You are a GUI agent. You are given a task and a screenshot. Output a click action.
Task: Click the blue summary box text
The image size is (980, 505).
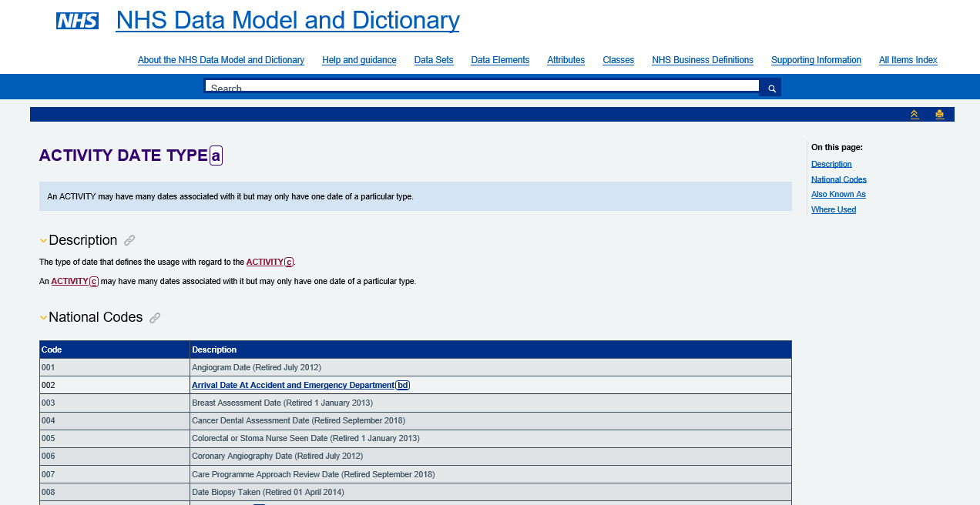(230, 196)
